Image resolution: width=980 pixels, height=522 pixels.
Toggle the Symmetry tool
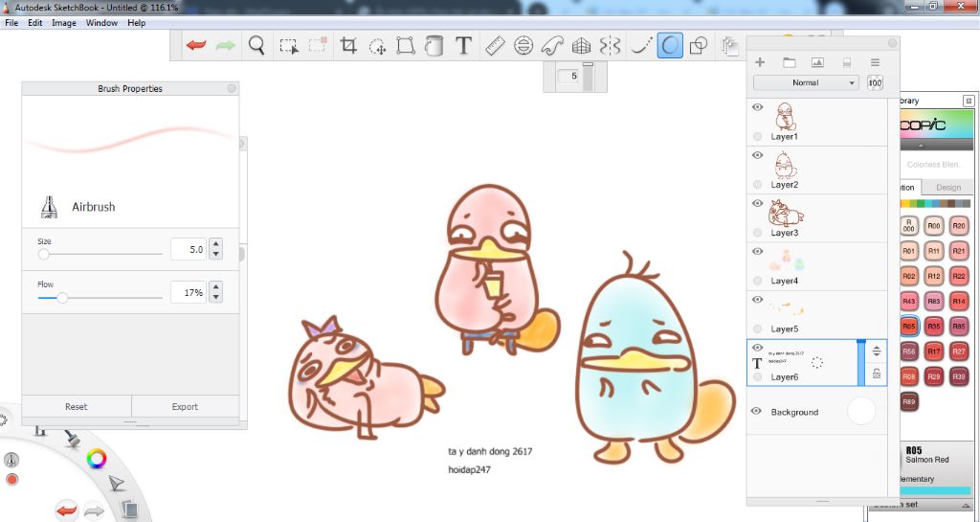(610, 46)
